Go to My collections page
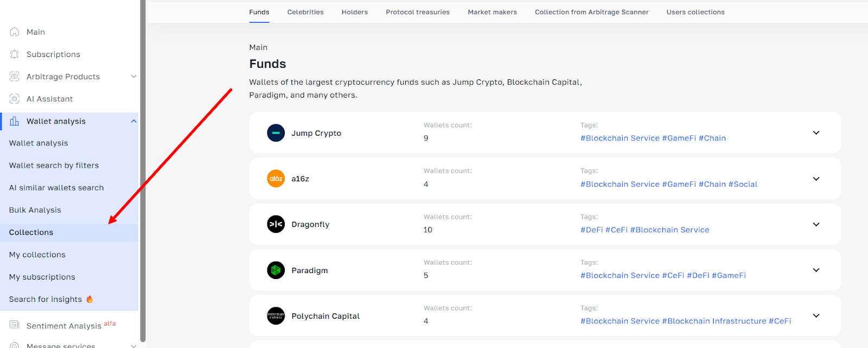The image size is (868, 348). [37, 255]
